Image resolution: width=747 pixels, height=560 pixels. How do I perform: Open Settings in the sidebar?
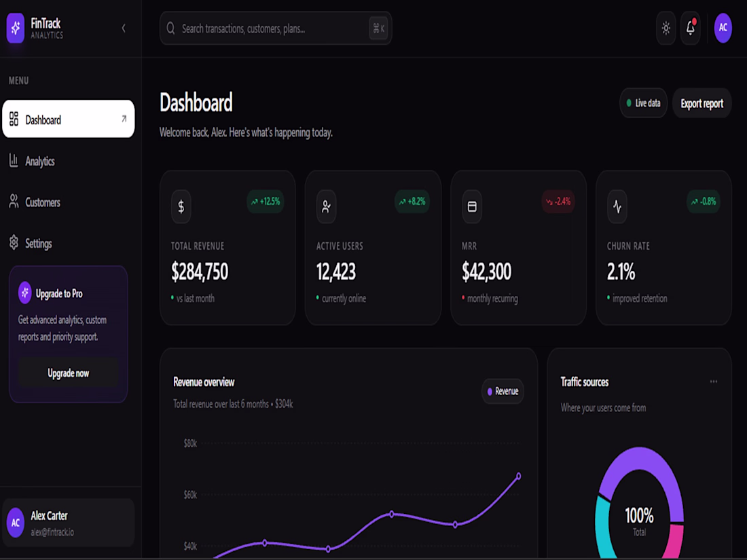69,243
